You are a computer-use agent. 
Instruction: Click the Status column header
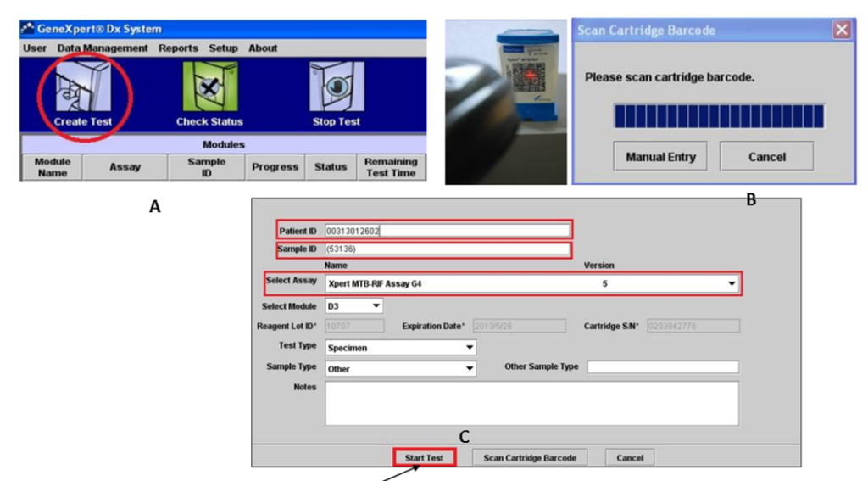point(331,167)
